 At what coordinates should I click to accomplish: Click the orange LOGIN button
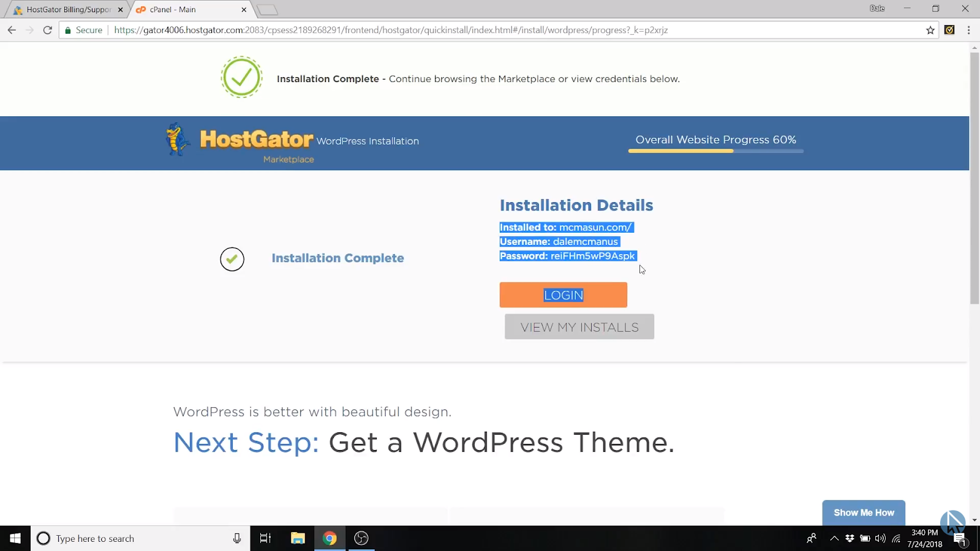click(563, 295)
